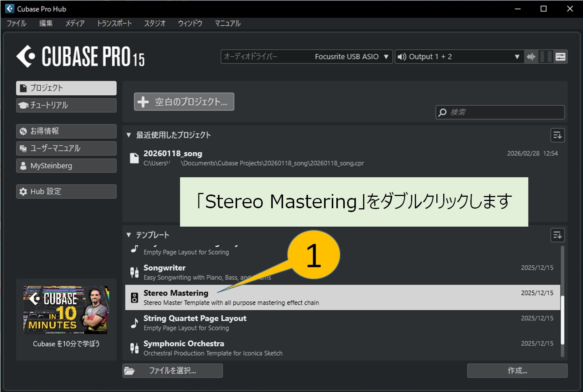Click the music note icon for String Quartet Page Layout

pyautogui.click(x=134, y=323)
